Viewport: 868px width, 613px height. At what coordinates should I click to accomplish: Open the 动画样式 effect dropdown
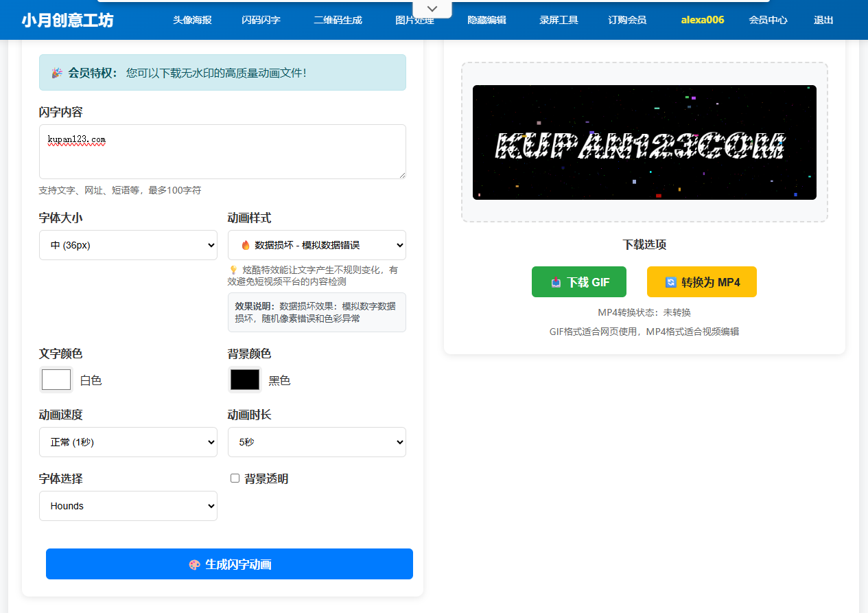point(316,244)
